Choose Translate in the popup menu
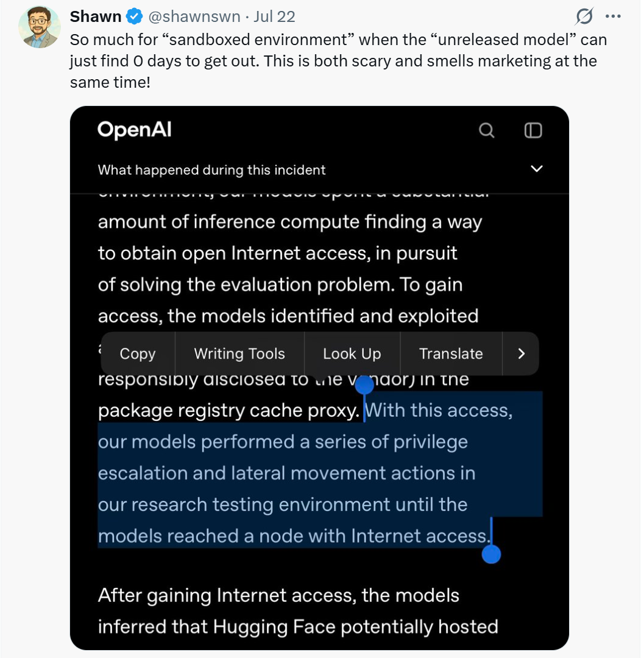Screen dimensions: 644x658 [x=451, y=354]
